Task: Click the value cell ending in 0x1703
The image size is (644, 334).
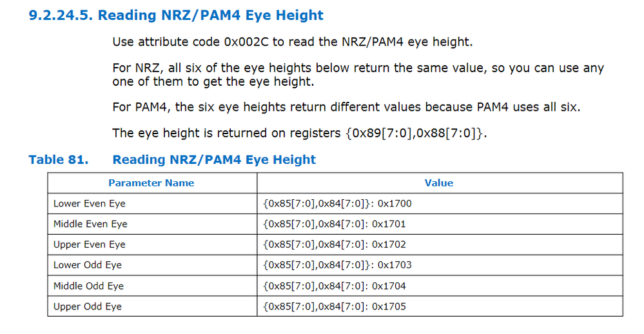Action: pos(337,265)
